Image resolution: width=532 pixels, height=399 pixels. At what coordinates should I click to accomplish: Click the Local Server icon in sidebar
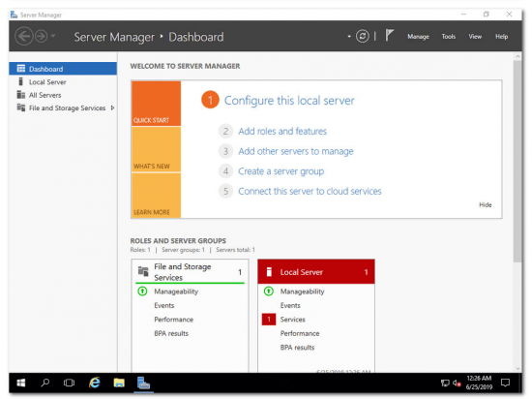point(20,81)
